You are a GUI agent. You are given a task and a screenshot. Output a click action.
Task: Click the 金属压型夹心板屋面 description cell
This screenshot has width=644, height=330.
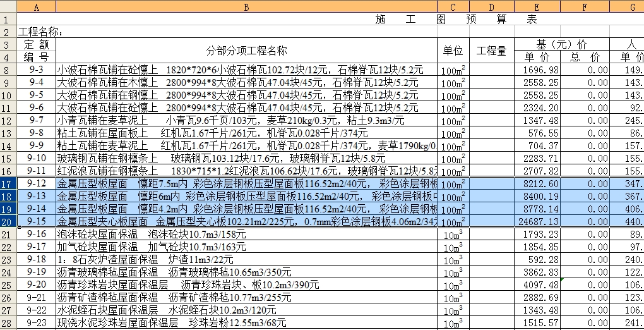[x=246, y=222]
